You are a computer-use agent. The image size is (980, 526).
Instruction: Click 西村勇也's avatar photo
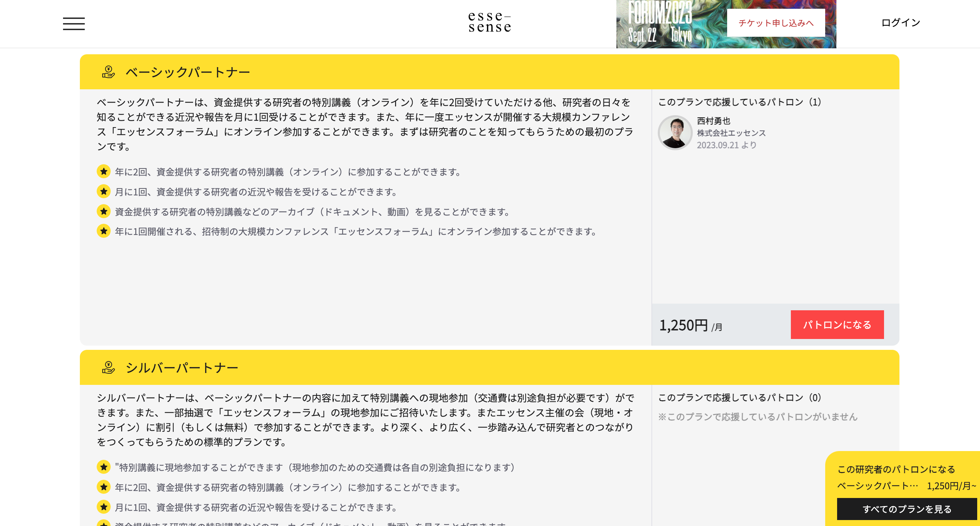675,133
